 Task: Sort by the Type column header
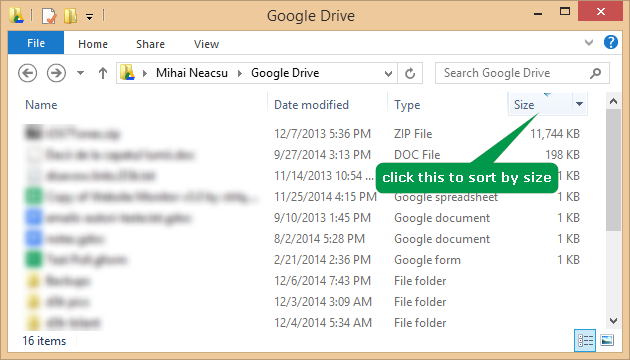[x=407, y=105]
